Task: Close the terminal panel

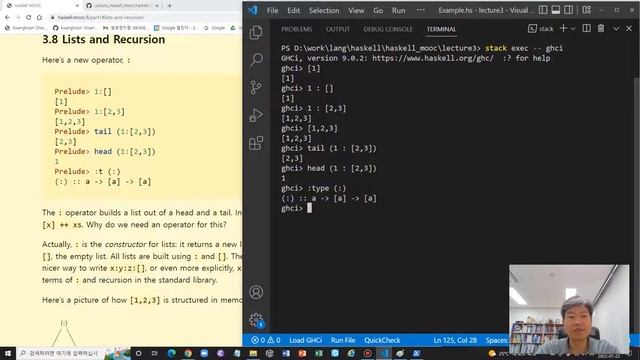Action: [629, 29]
